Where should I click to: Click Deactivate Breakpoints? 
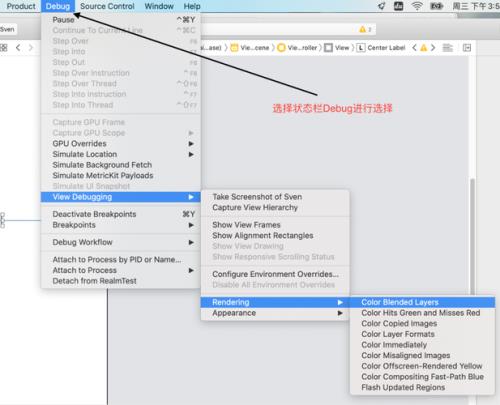[x=121, y=214]
